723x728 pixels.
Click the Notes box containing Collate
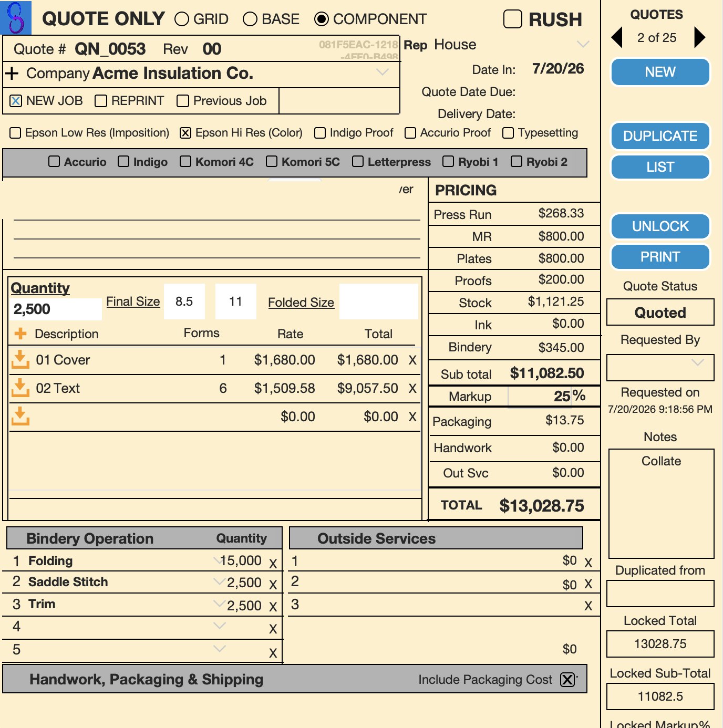pyautogui.click(x=661, y=504)
